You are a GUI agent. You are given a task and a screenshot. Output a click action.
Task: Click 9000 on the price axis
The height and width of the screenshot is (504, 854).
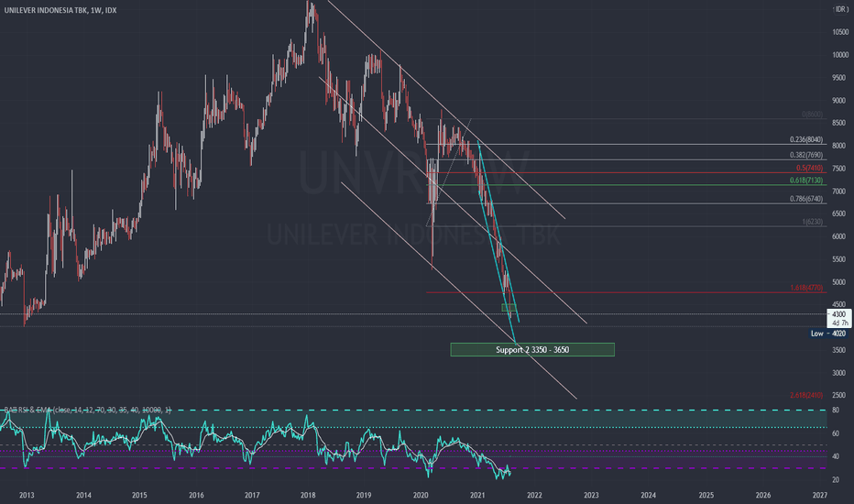[838, 101]
